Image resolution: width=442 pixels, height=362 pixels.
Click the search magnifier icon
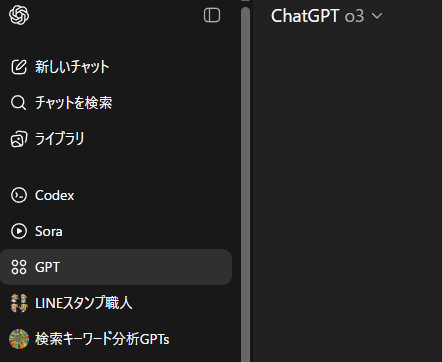point(18,103)
